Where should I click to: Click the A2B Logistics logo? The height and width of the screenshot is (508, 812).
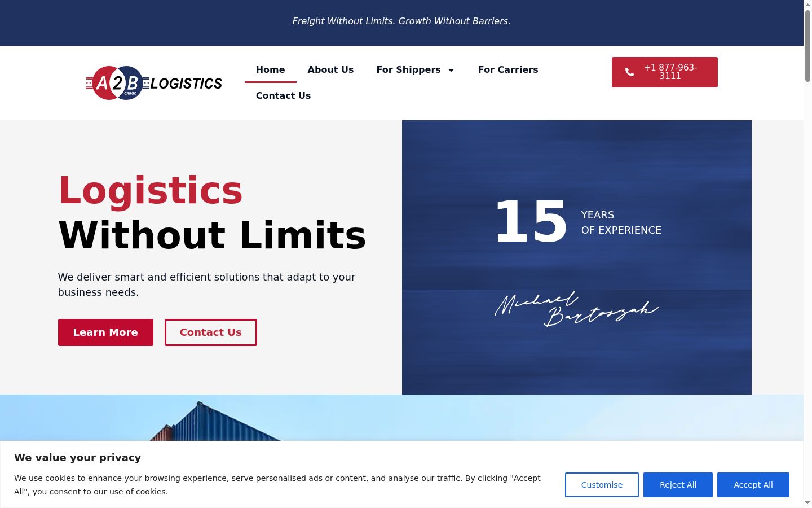click(x=154, y=83)
